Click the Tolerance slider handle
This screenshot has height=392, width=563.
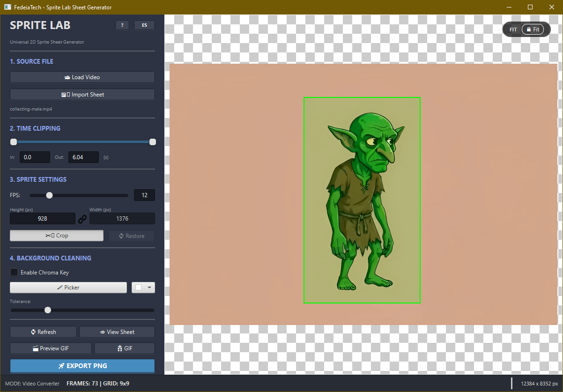click(48, 310)
